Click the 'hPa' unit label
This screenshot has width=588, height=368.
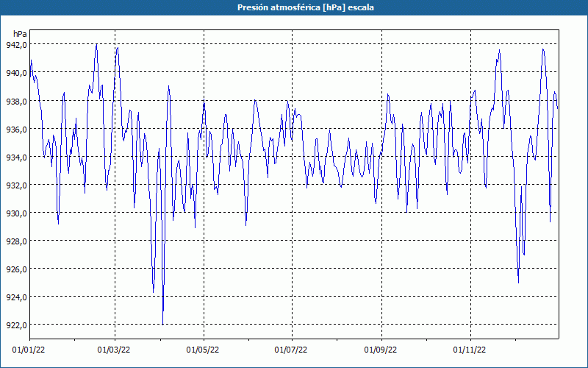(20, 34)
